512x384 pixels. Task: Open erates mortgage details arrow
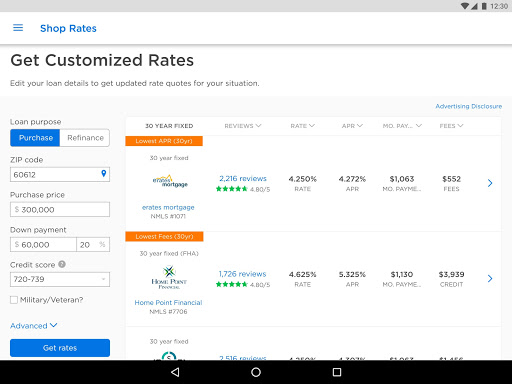490,183
